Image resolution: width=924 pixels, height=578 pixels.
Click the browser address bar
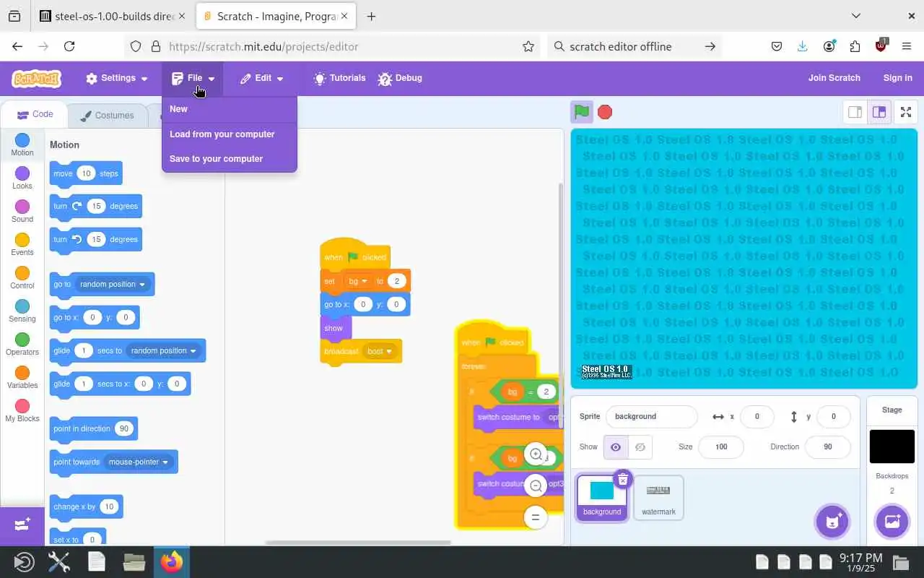click(332, 46)
